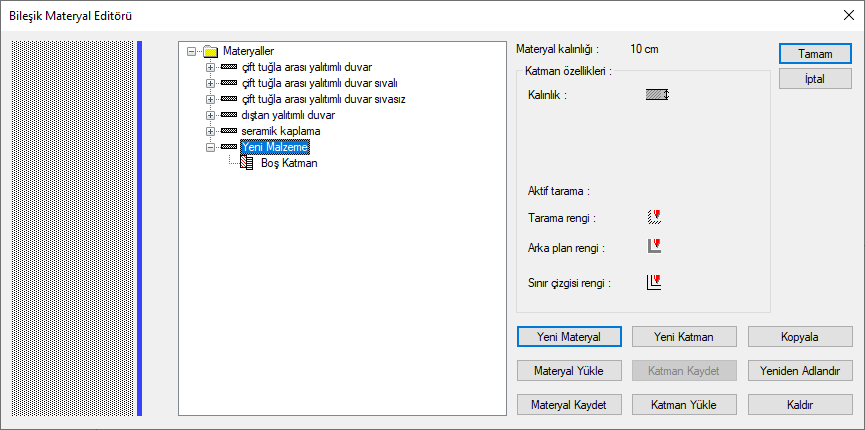The height and width of the screenshot is (430, 865).
Task: Collapse the Yeni Malzeme node
Action: [x=210, y=147]
